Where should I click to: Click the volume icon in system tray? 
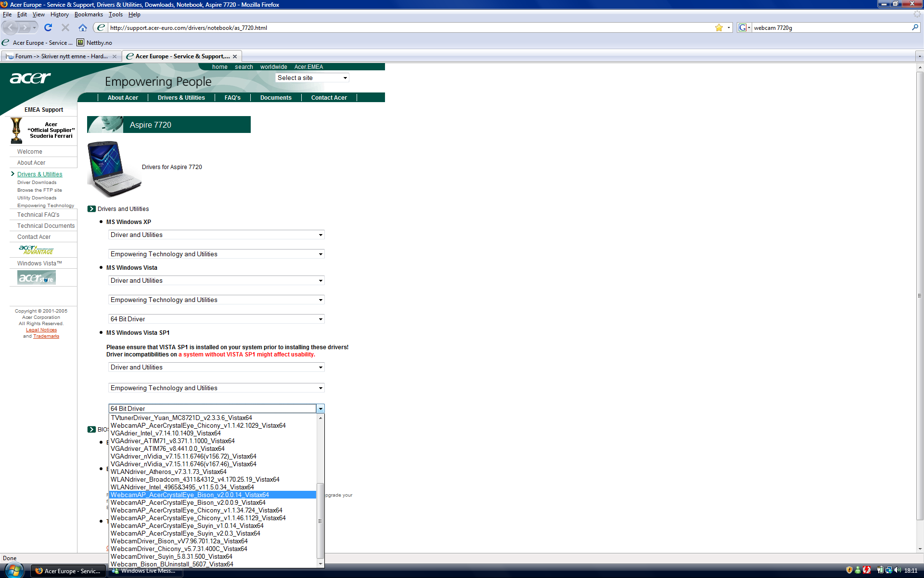pyautogui.click(x=898, y=570)
